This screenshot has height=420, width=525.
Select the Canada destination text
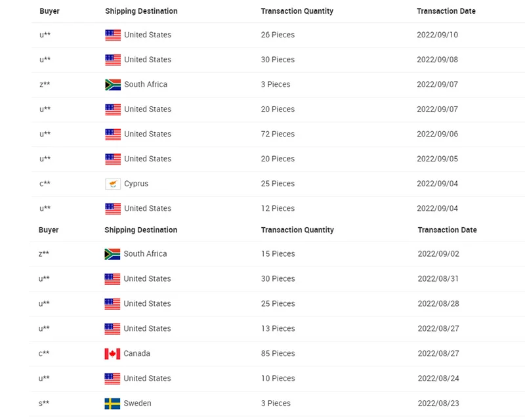[136, 354]
